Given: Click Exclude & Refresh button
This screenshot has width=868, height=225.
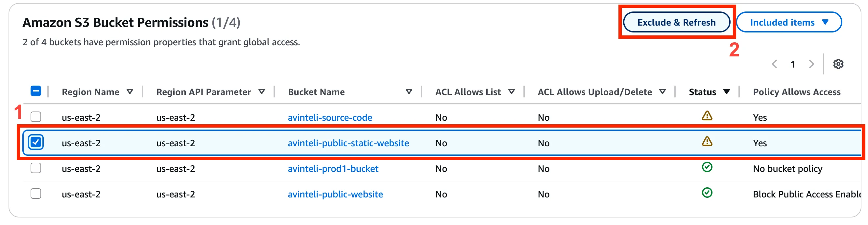Looking at the screenshot, I should tap(676, 22).
